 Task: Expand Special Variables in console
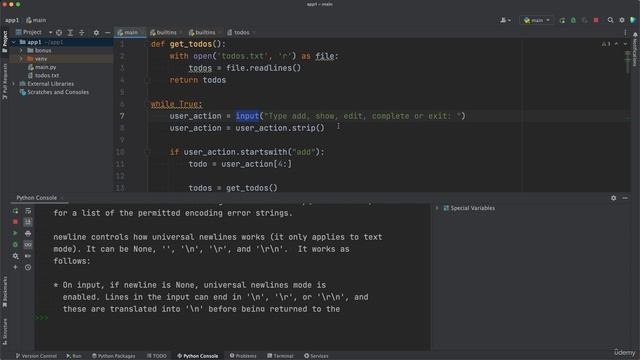(437, 208)
